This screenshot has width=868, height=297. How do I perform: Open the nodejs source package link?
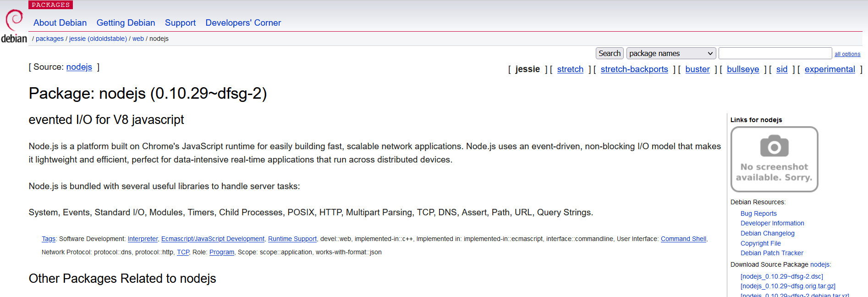(x=79, y=67)
